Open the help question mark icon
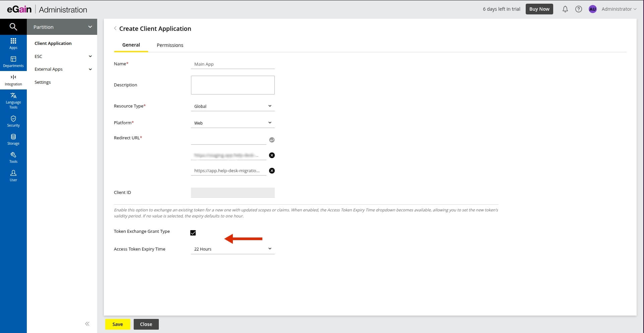The height and width of the screenshot is (333, 644). [x=578, y=9]
